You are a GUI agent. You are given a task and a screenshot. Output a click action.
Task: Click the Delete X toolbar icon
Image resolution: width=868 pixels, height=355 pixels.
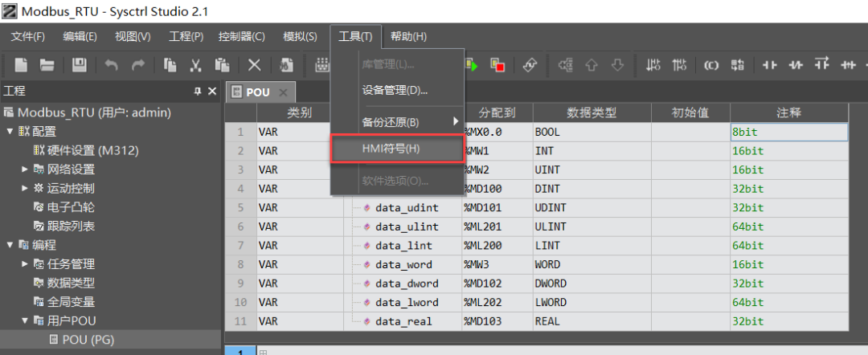pyautogui.click(x=254, y=65)
